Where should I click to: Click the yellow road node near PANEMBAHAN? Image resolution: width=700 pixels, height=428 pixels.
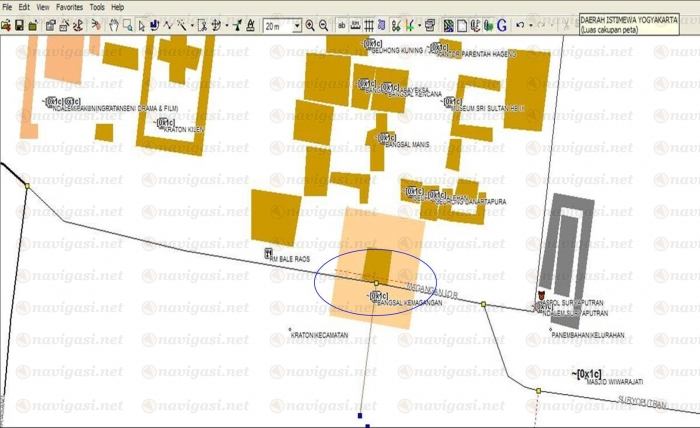pos(483,304)
